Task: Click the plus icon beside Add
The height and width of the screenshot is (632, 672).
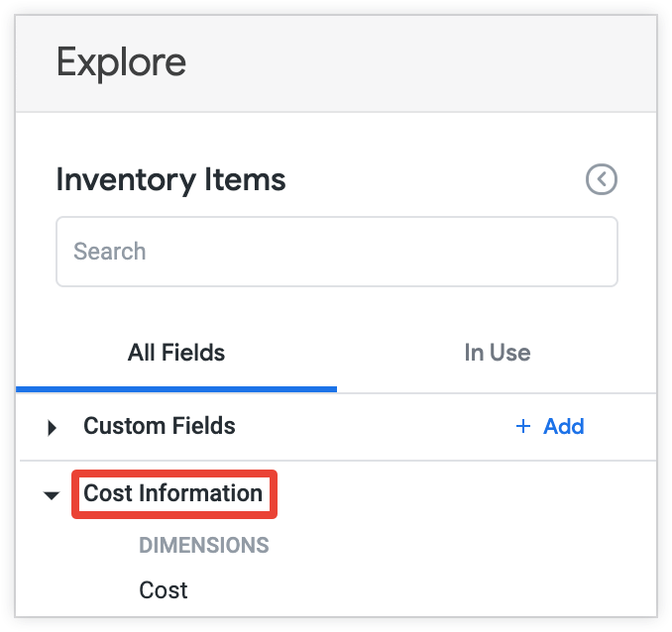Action: coord(523,426)
